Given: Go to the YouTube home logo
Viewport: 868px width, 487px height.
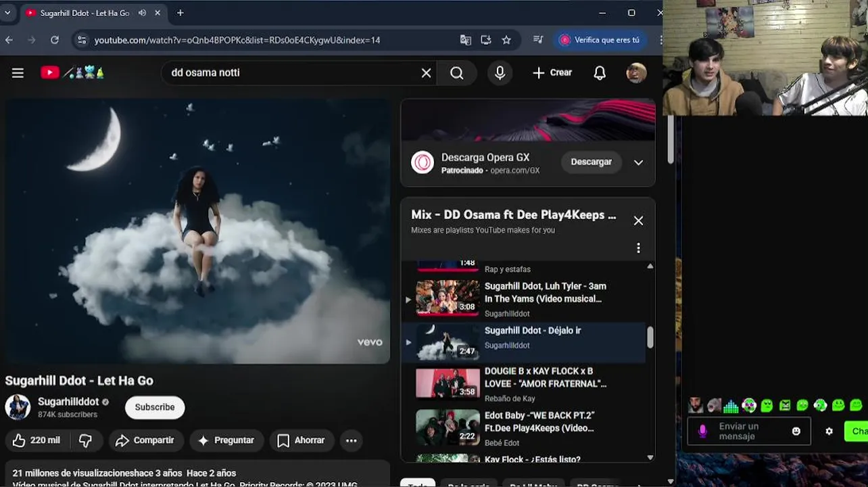Looking at the screenshot, I should pyautogui.click(x=72, y=72).
